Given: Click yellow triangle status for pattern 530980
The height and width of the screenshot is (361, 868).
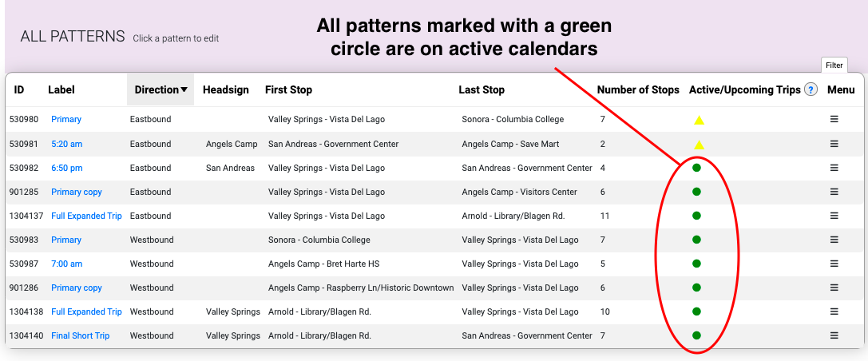Looking at the screenshot, I should (x=700, y=120).
